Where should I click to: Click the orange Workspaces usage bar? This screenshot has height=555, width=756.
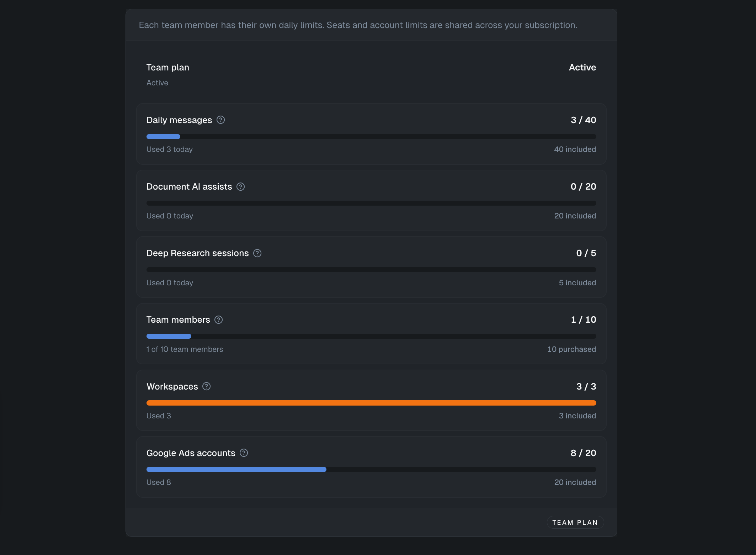371,403
